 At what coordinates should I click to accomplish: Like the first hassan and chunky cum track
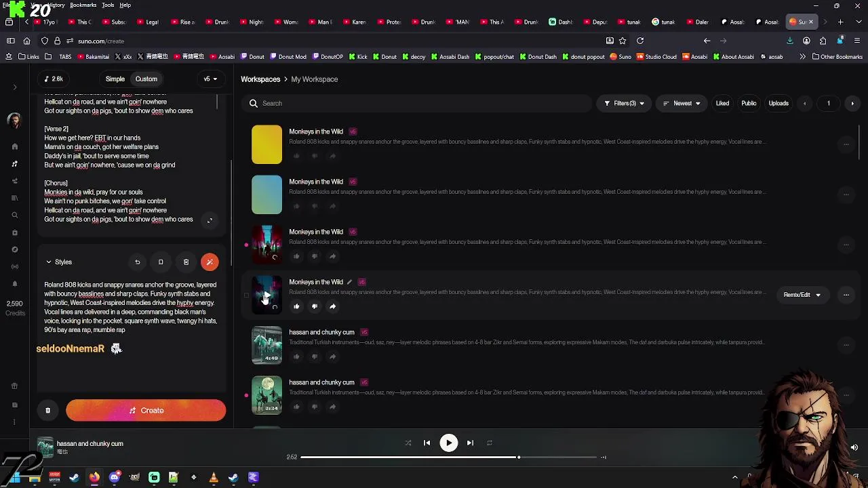[x=296, y=357]
